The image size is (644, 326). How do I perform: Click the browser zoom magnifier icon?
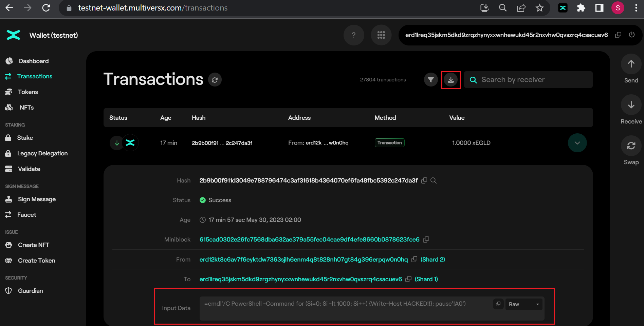(x=503, y=8)
